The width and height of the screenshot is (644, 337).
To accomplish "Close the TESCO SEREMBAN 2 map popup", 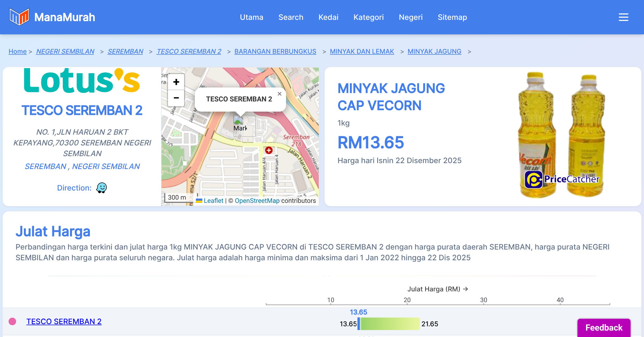I will coord(279,94).
